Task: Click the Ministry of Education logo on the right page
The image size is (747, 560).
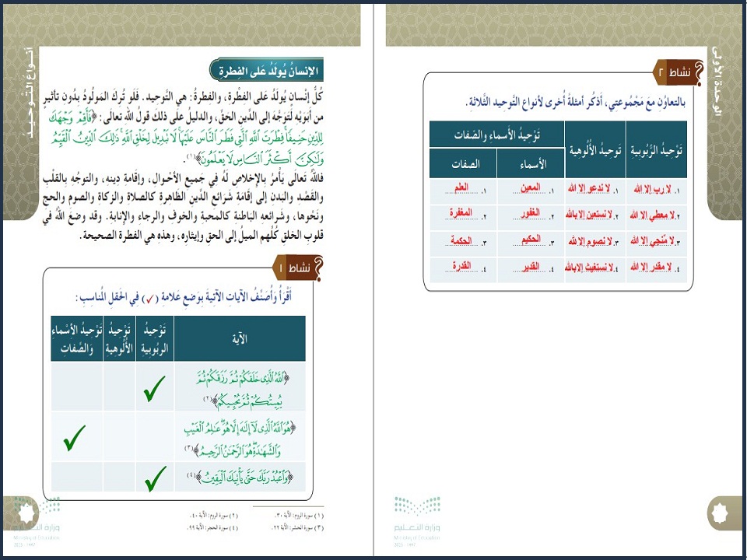Action: coord(417,520)
